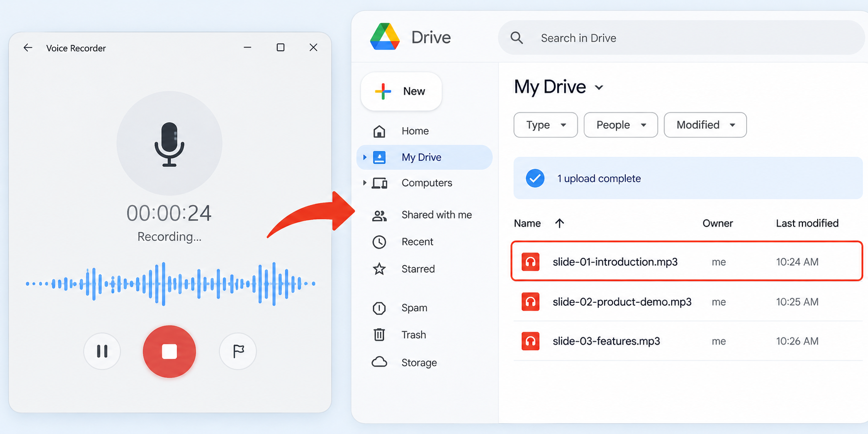The height and width of the screenshot is (434, 868).
Task: Click the 10:25 AM modified time
Action: click(797, 302)
